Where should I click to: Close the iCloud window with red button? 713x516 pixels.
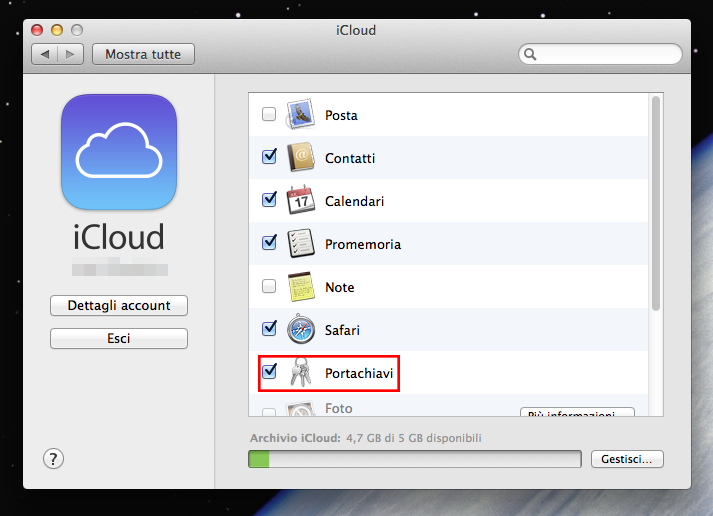tap(37, 30)
